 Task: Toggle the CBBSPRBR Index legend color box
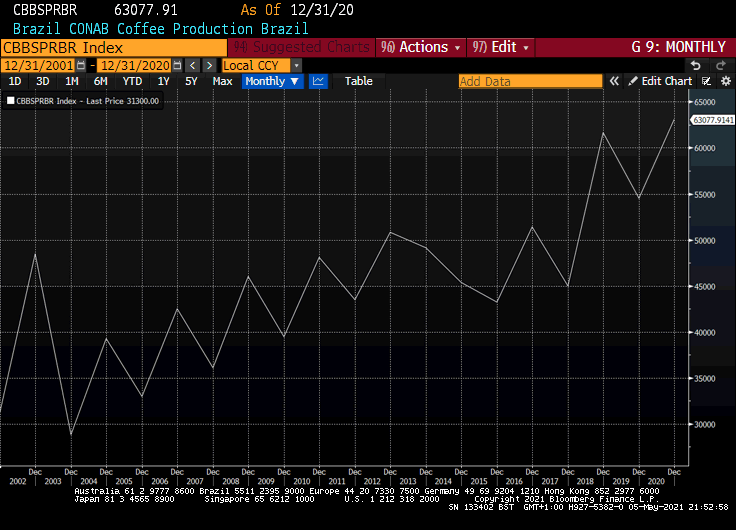10,100
